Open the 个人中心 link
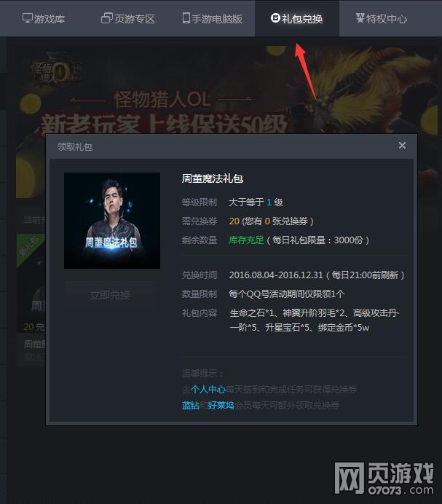The image size is (442, 504). 208,390
